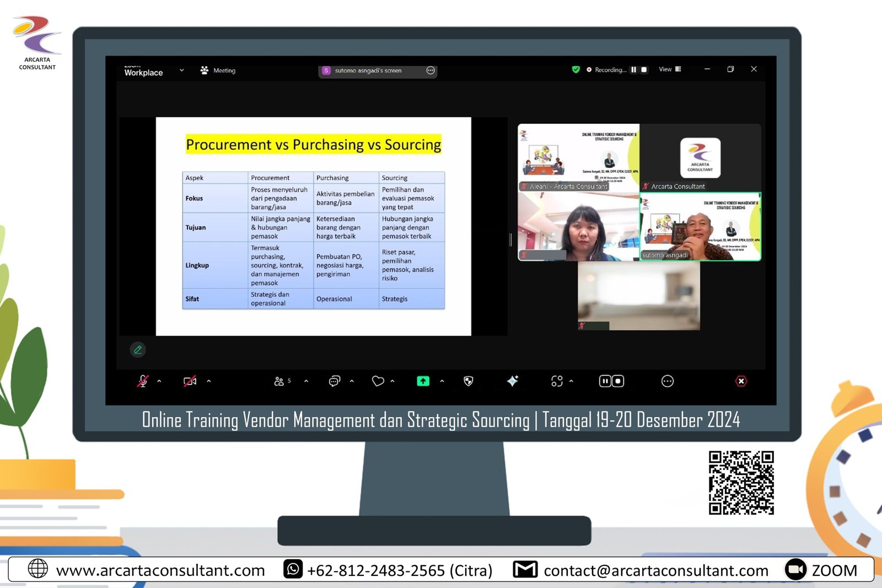The image size is (882, 588).
Task: Open the View layout menu
Action: [x=670, y=69]
